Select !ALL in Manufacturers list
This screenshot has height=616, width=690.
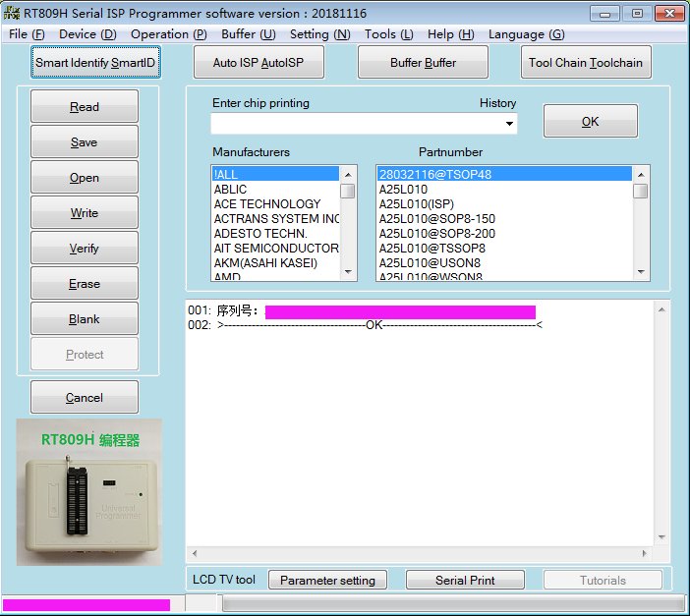(275, 174)
